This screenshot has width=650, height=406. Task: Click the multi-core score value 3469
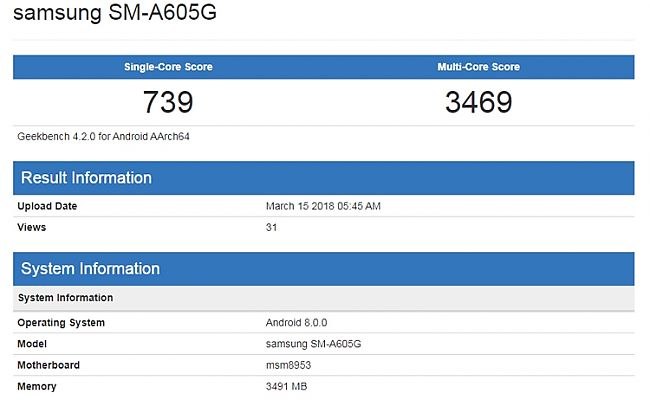(x=478, y=102)
